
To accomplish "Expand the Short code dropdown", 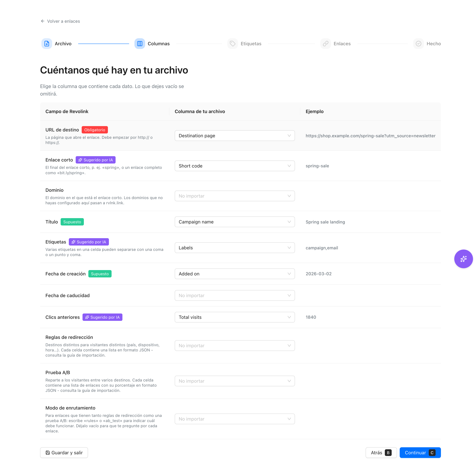I will [x=235, y=166].
